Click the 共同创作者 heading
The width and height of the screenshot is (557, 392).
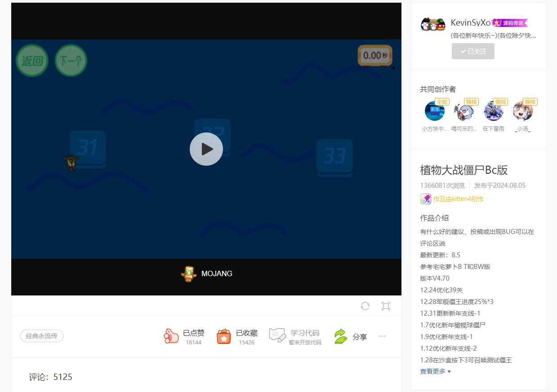[x=438, y=89]
